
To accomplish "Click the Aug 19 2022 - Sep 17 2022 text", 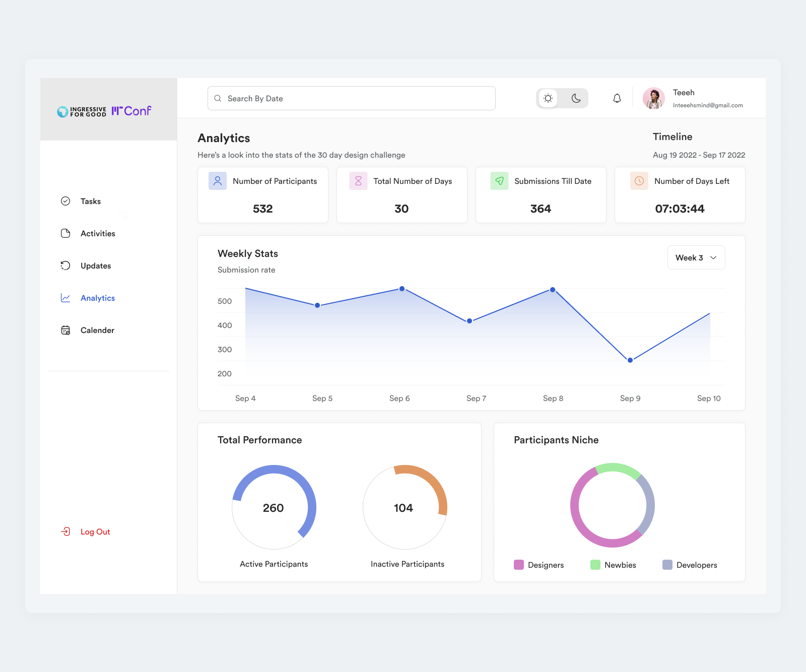I will click(699, 155).
